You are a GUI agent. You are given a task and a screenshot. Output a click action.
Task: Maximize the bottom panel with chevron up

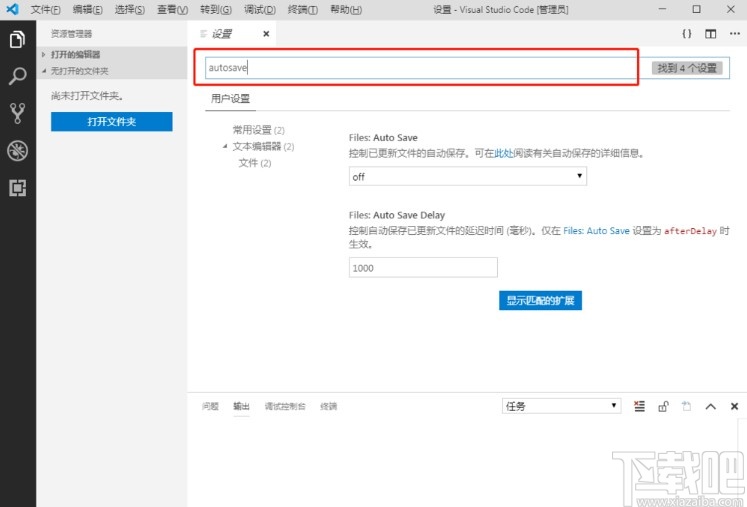pyautogui.click(x=710, y=406)
